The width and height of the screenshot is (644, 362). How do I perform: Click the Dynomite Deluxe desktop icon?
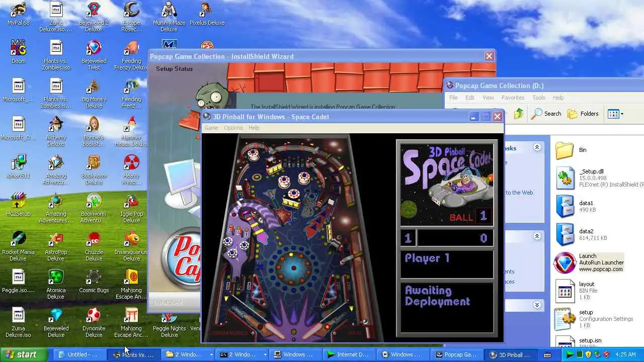coord(94,323)
